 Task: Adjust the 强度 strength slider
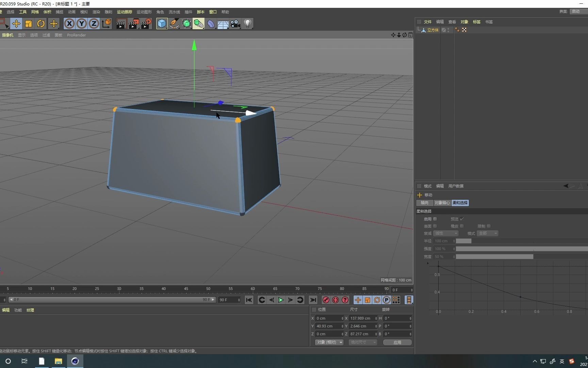click(x=510, y=249)
